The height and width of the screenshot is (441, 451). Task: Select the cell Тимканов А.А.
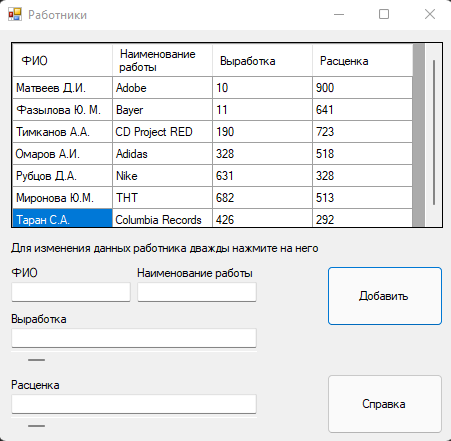(62, 132)
